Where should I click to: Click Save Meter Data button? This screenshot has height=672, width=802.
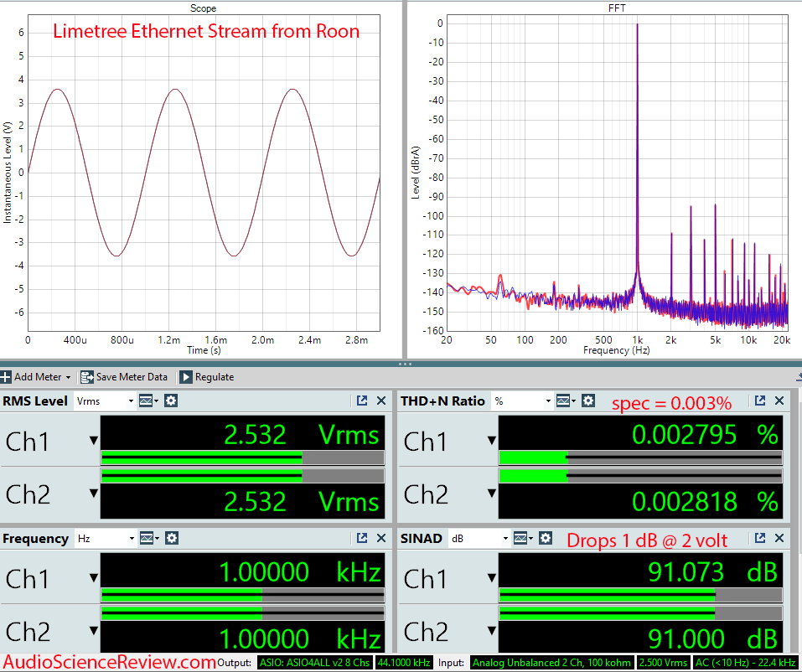tap(124, 377)
